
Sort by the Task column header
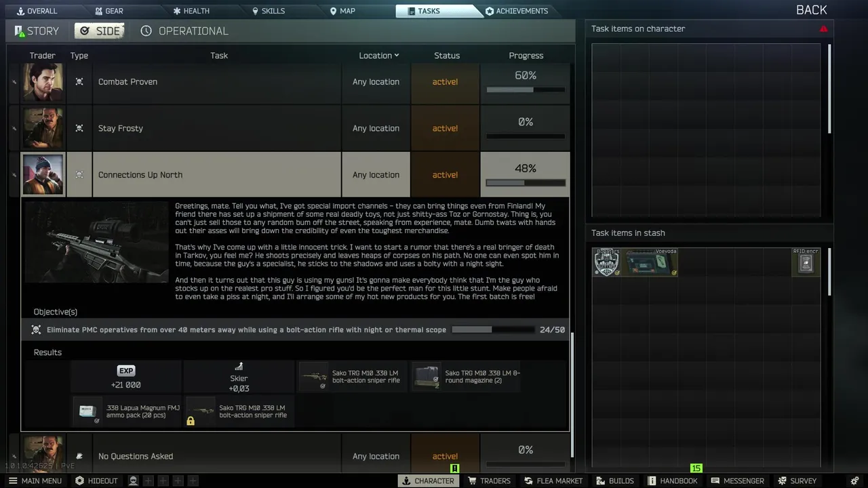click(x=219, y=56)
